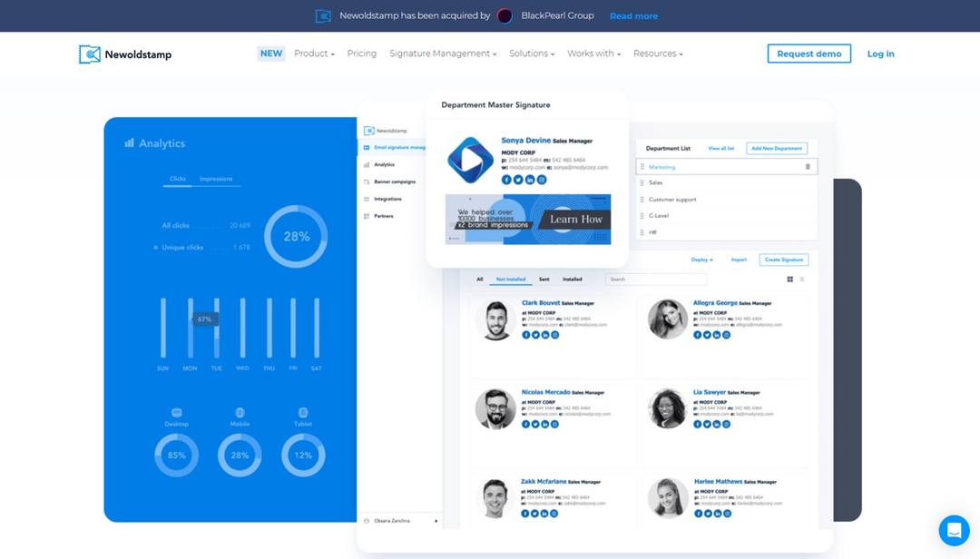The image size is (980, 559).
Task: Select the Installed tab
Action: (573, 279)
